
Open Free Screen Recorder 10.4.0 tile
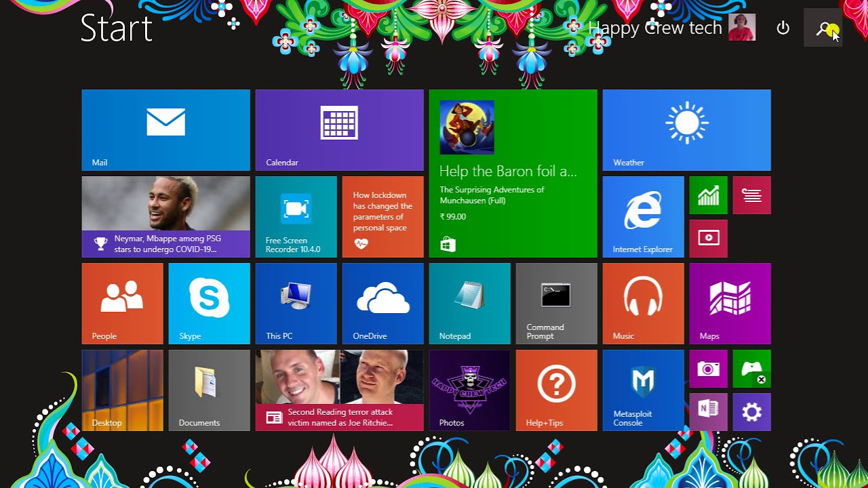[296, 217]
